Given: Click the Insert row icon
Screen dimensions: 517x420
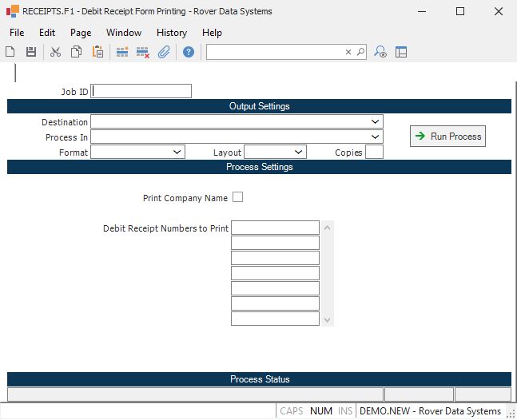Looking at the screenshot, I should (122, 52).
